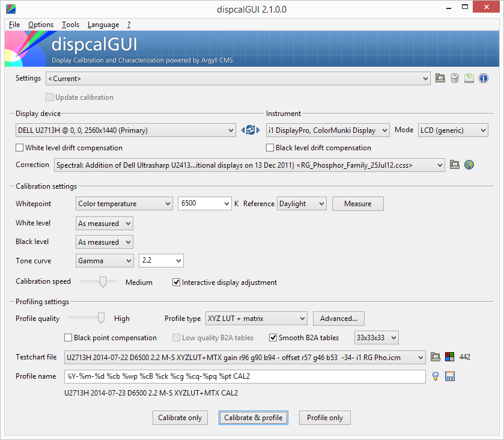
Task: Click into the Profile name input field
Action: tap(245, 376)
